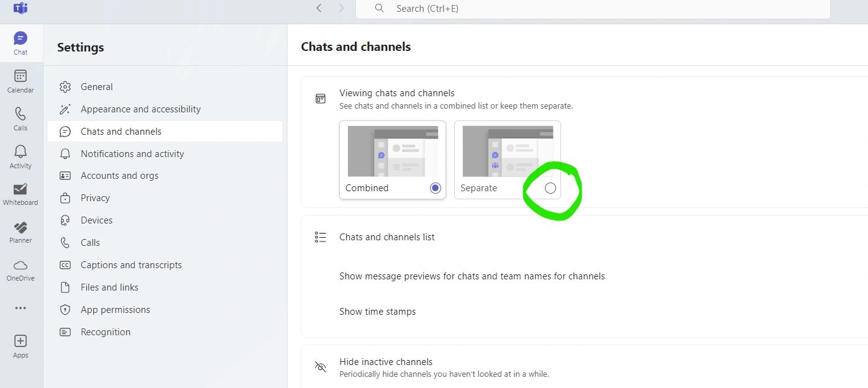868x388 pixels.
Task: Click the Combined layout preview thumbnail
Action: 393,151
